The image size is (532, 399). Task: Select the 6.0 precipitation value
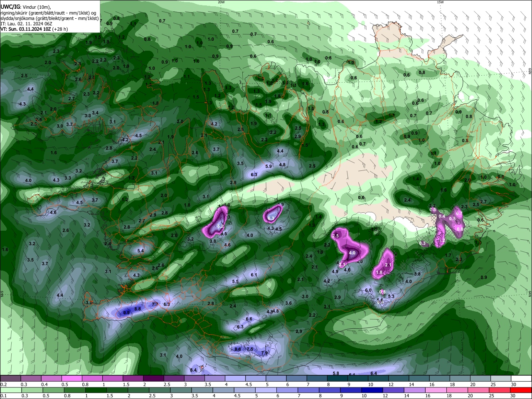(368, 291)
